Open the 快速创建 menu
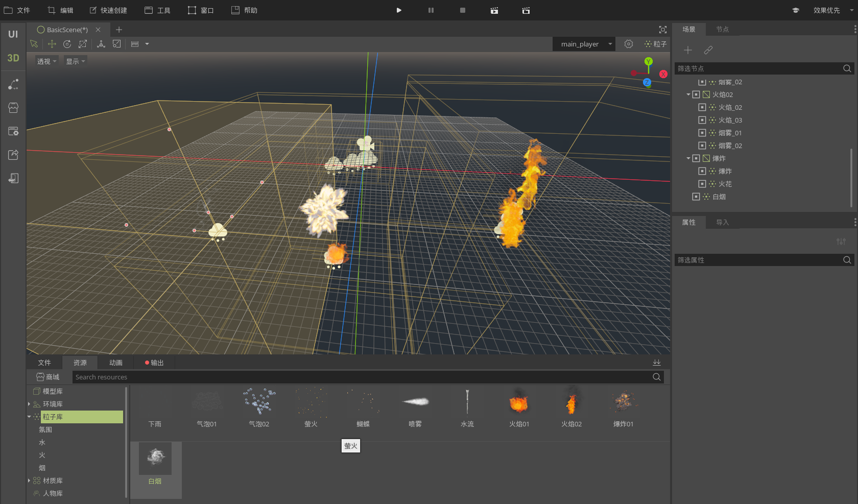Screen dimensions: 858x504 [108, 10]
